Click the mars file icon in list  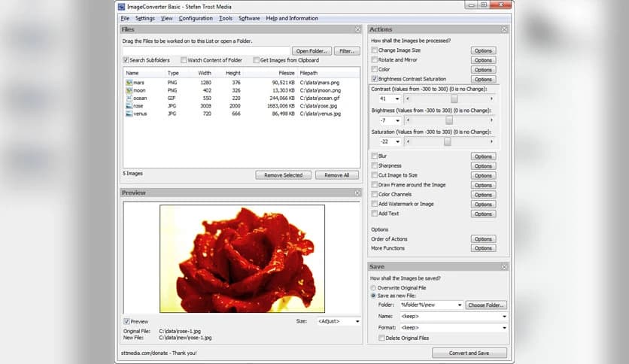(129, 83)
